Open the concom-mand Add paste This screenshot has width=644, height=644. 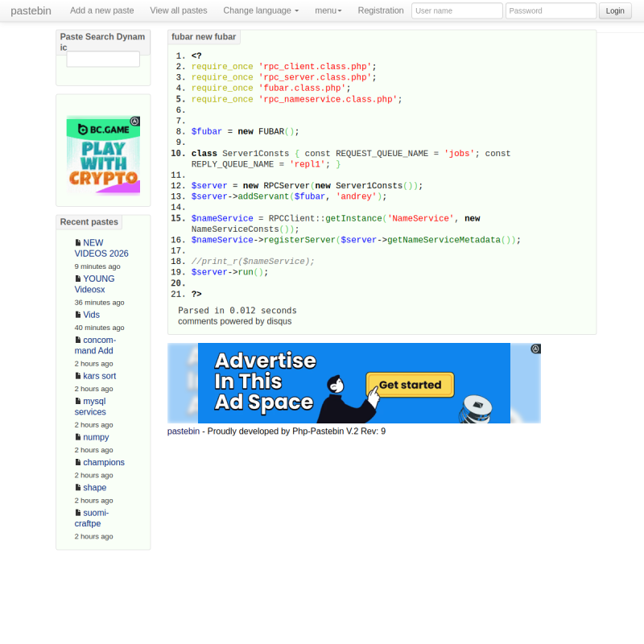tap(95, 345)
